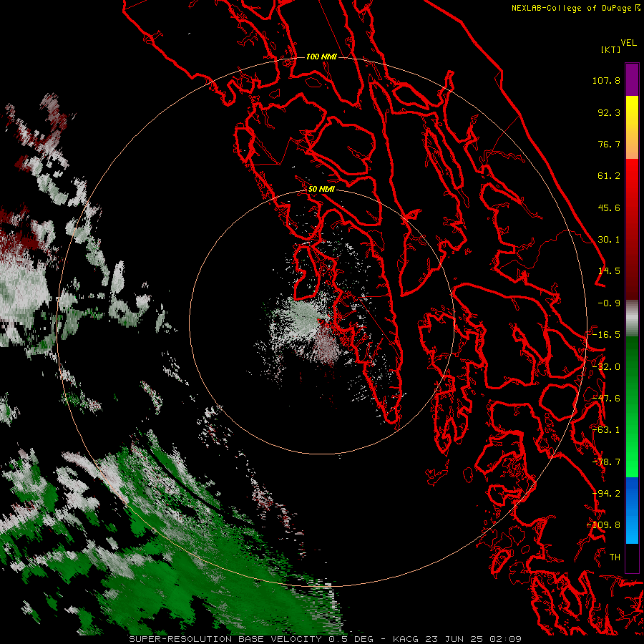Select the -94.2 scale value

point(606,494)
